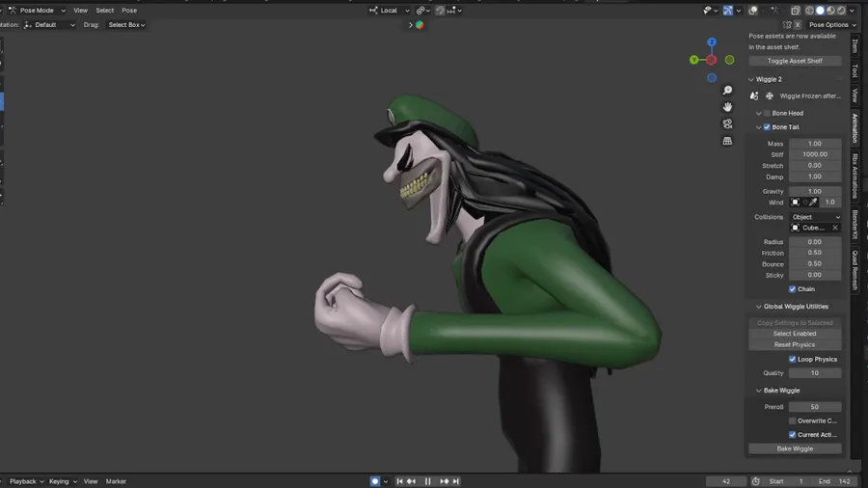The width and height of the screenshot is (868, 488).
Task: Open the Select Box drag dropdown
Action: point(126,25)
